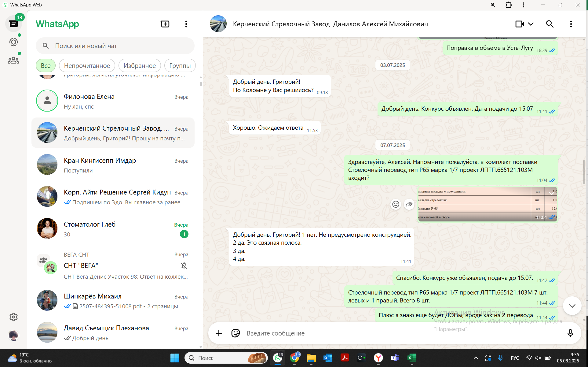Show hidden system tray icons
This screenshot has width=588, height=367.
[476, 358]
